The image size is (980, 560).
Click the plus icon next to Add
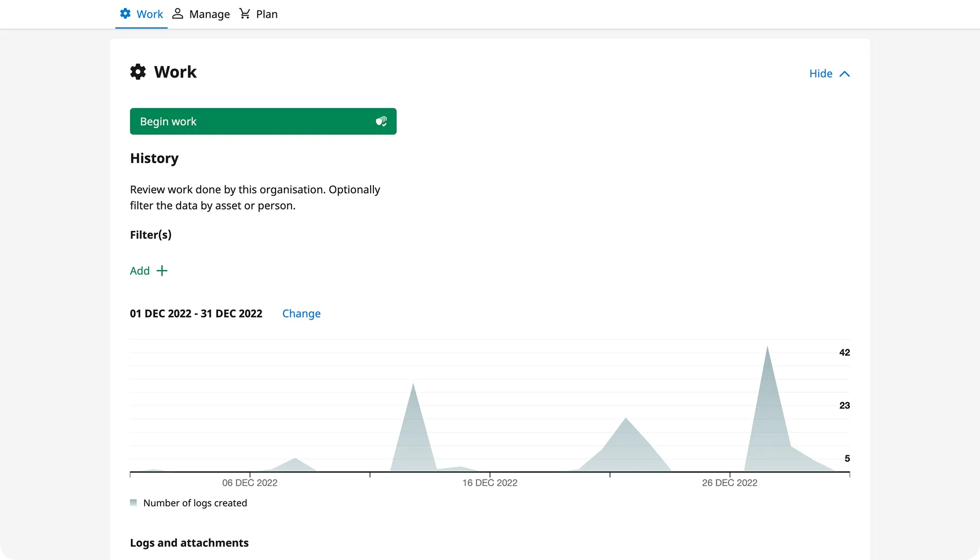[162, 270]
